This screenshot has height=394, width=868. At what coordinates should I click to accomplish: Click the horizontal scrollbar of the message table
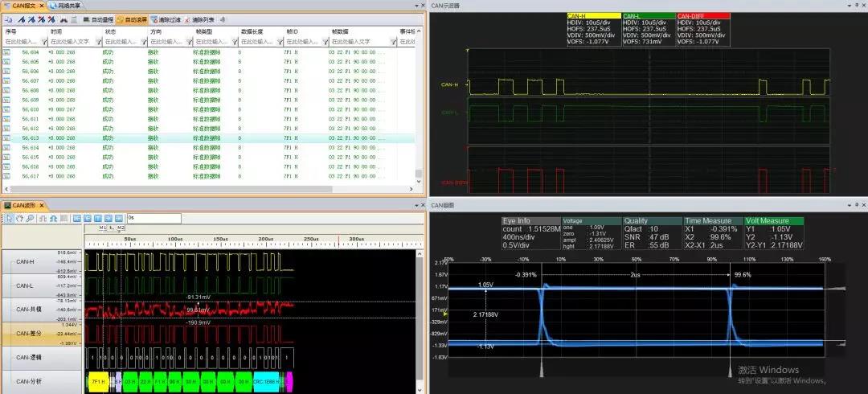coord(207,189)
